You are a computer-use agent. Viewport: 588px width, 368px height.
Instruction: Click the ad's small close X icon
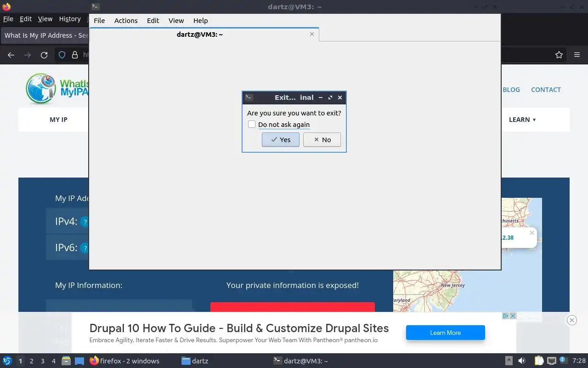(x=513, y=316)
